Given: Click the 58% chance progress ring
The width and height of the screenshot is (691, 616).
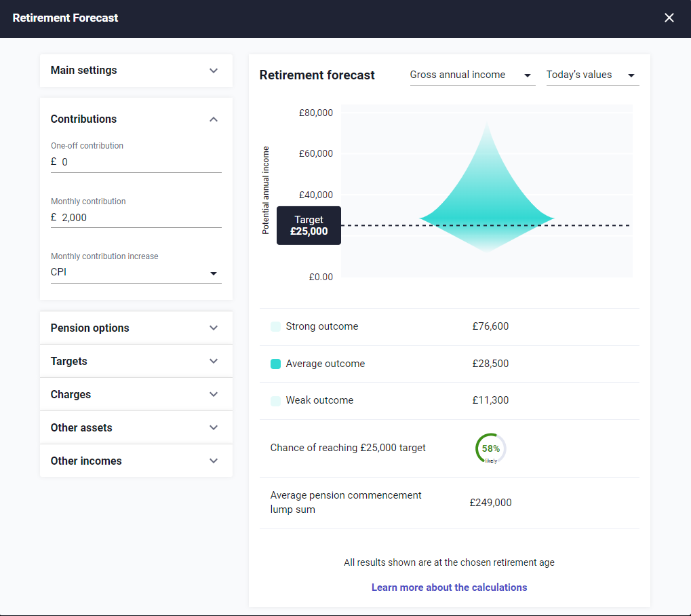Looking at the screenshot, I should [490, 448].
